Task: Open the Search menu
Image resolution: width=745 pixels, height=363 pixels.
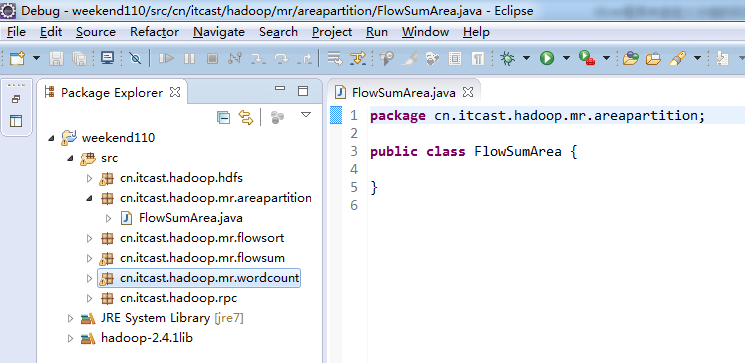Action: [278, 32]
